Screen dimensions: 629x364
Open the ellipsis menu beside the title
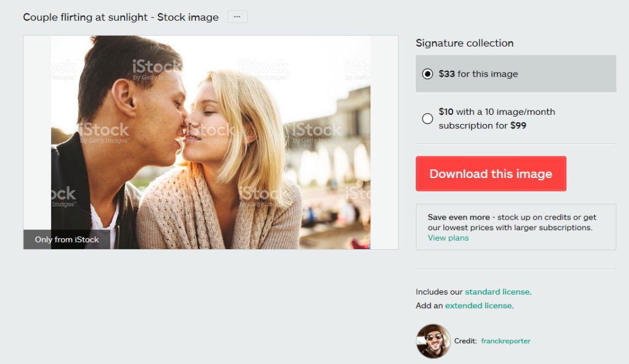237,17
